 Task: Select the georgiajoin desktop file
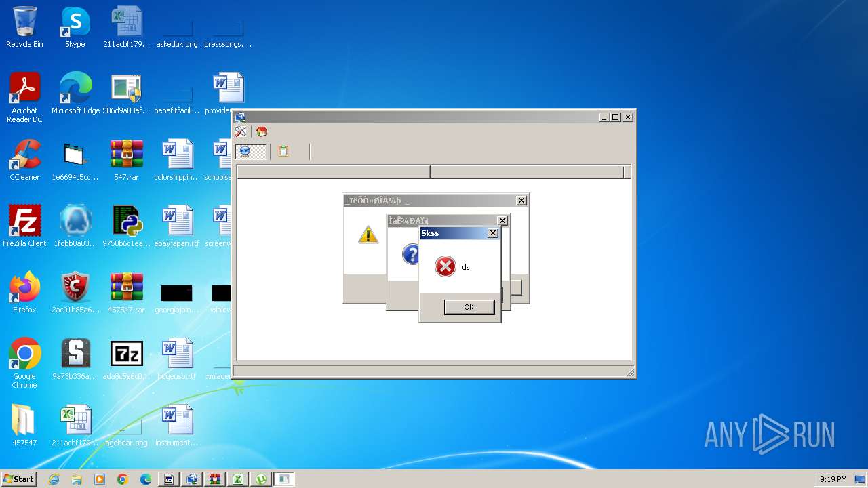[x=177, y=298]
